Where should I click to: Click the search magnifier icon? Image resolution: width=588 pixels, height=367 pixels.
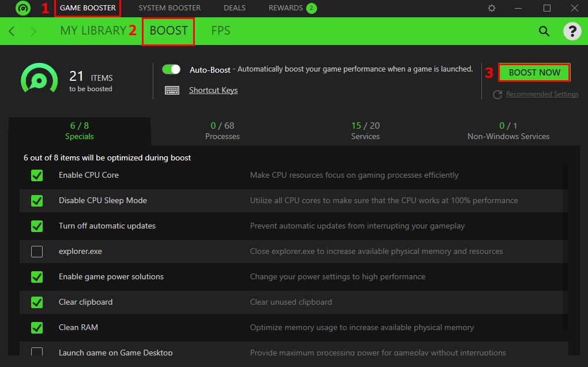click(544, 31)
